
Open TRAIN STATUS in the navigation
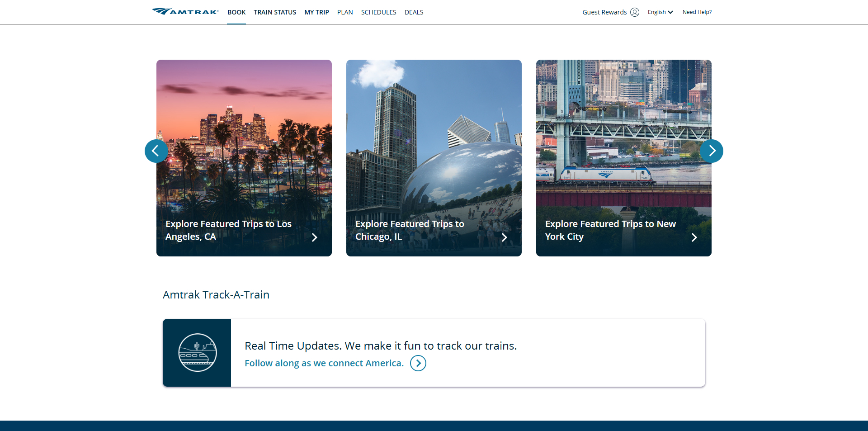(x=275, y=12)
